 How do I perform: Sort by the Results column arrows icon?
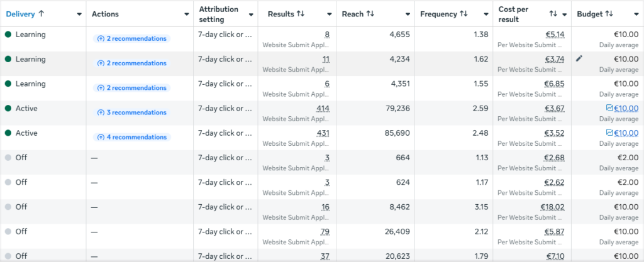pyautogui.click(x=301, y=14)
